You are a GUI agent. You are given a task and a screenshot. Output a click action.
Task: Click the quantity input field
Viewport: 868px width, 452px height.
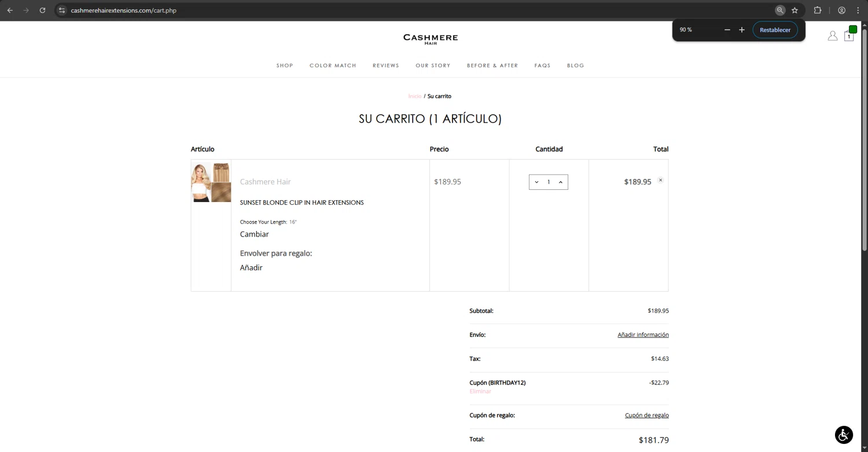[x=549, y=182]
